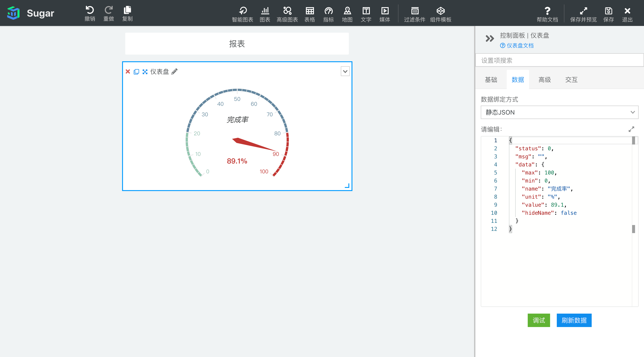Insert a table (表格) component
Screen dimensions: 644x357
click(309, 11)
